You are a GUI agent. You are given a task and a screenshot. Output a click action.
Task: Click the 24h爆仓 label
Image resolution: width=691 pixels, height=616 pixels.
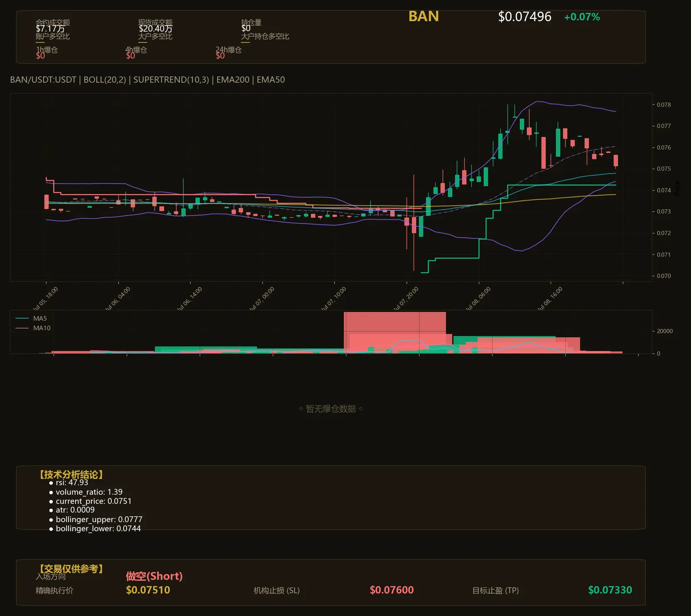point(228,50)
